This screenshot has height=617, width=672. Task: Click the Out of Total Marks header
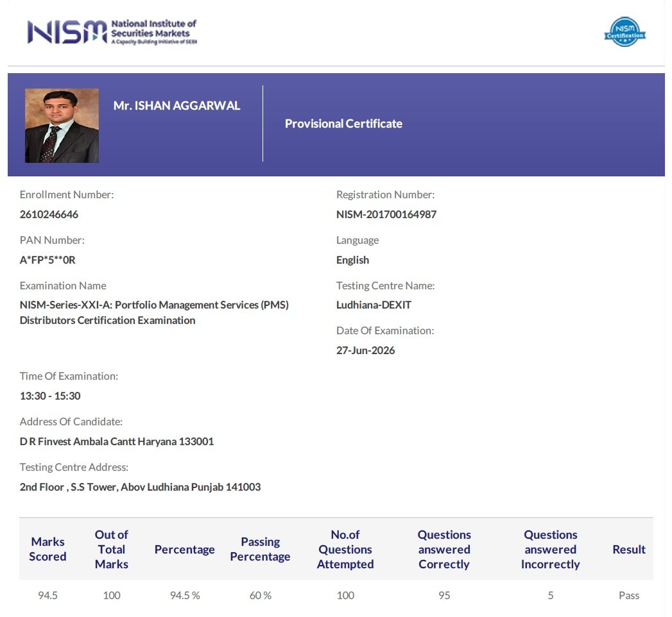pyautogui.click(x=112, y=550)
